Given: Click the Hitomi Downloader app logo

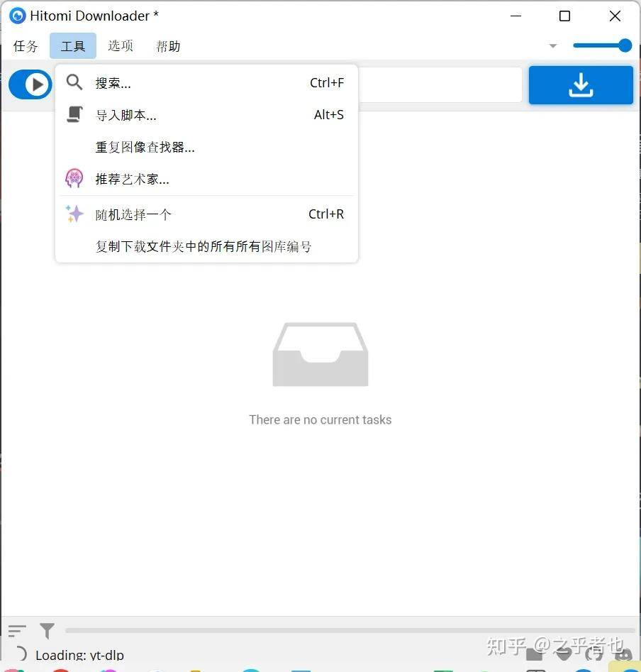Looking at the screenshot, I should pos(18,16).
